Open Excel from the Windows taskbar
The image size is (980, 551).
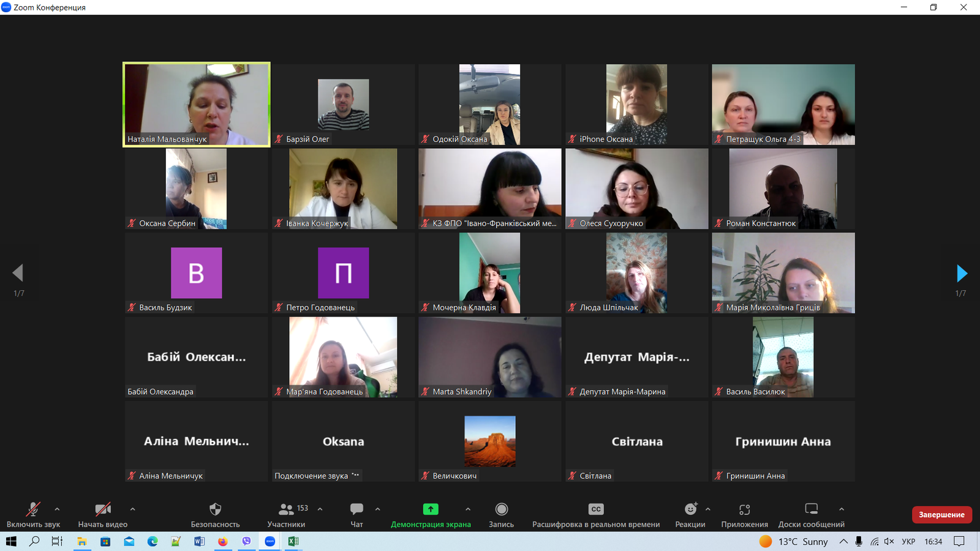[293, 541]
